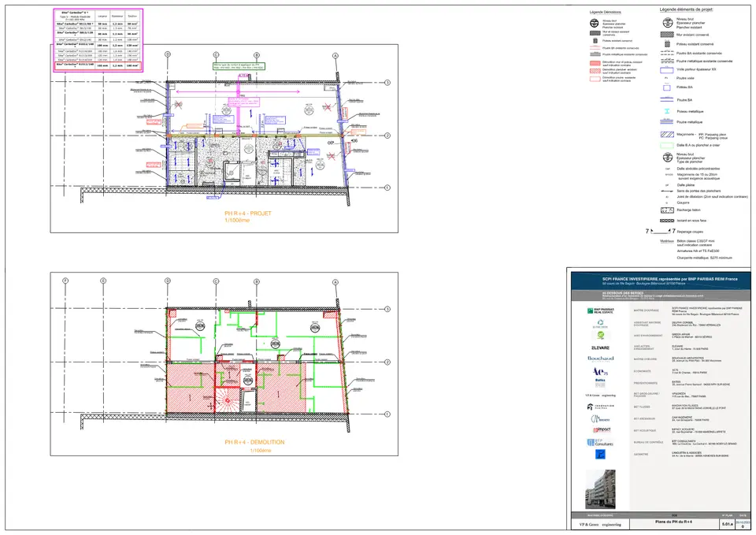Click the green Dalle B.A legend symbol
Screen dimensions: 756x535
tap(667, 145)
